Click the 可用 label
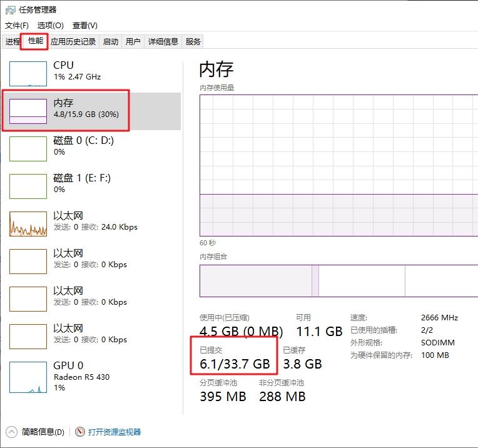 pos(303,317)
